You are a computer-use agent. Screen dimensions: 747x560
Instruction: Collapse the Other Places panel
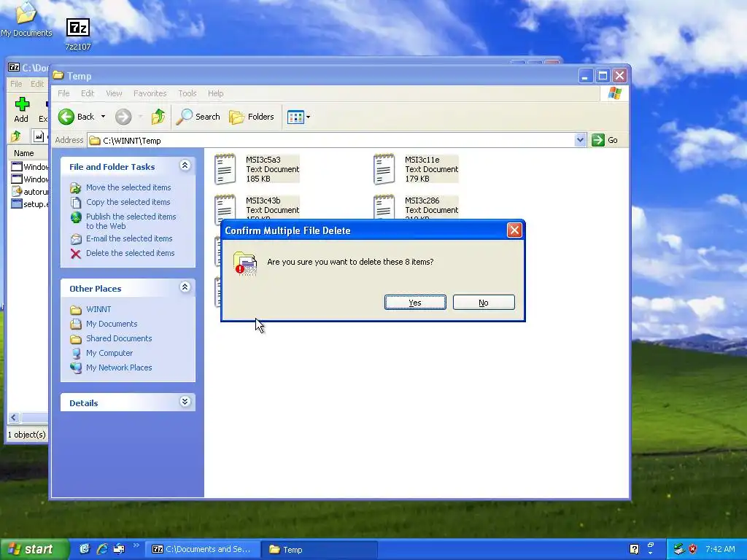(x=185, y=287)
